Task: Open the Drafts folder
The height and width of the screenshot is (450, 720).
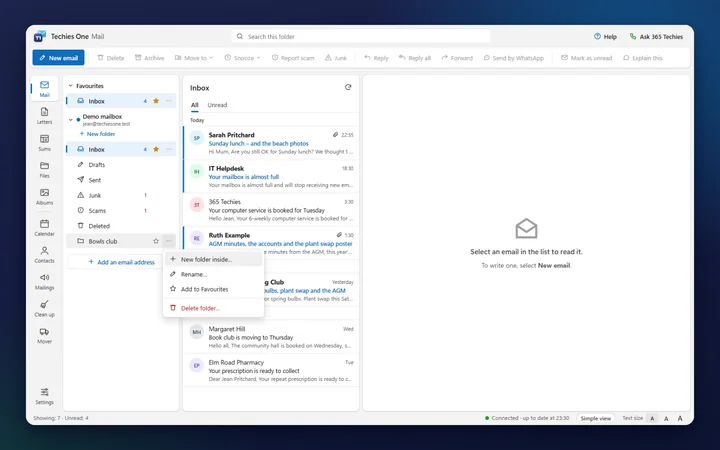Action: point(121,165)
